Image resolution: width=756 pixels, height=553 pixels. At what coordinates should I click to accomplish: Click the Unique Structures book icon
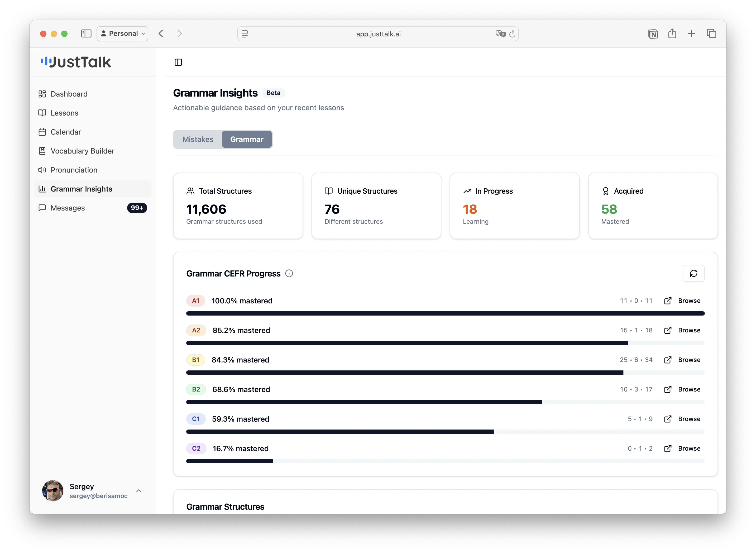[x=329, y=191]
